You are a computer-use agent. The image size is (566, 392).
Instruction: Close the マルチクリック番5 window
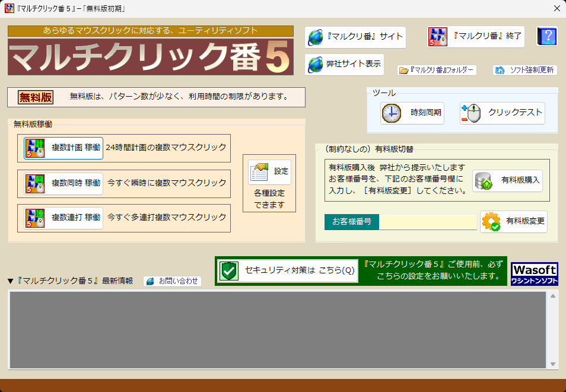pyautogui.click(x=557, y=8)
